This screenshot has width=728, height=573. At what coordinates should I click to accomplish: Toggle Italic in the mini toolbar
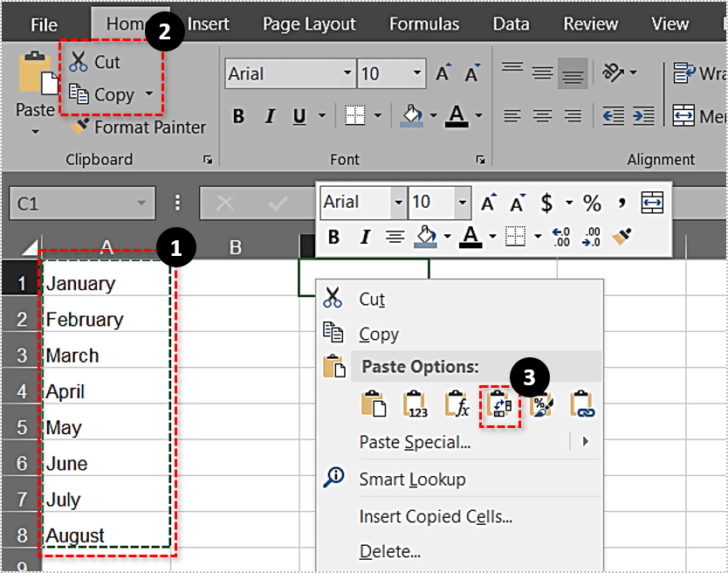point(365,237)
